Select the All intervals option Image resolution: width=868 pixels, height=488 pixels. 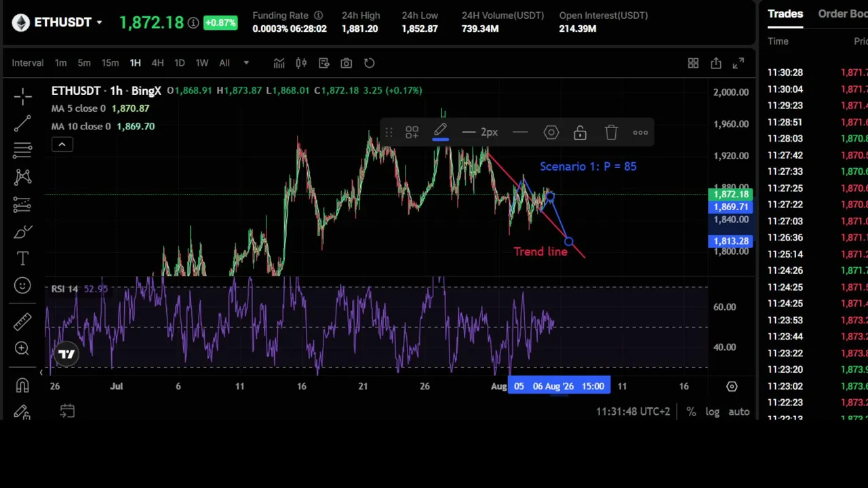tap(224, 63)
